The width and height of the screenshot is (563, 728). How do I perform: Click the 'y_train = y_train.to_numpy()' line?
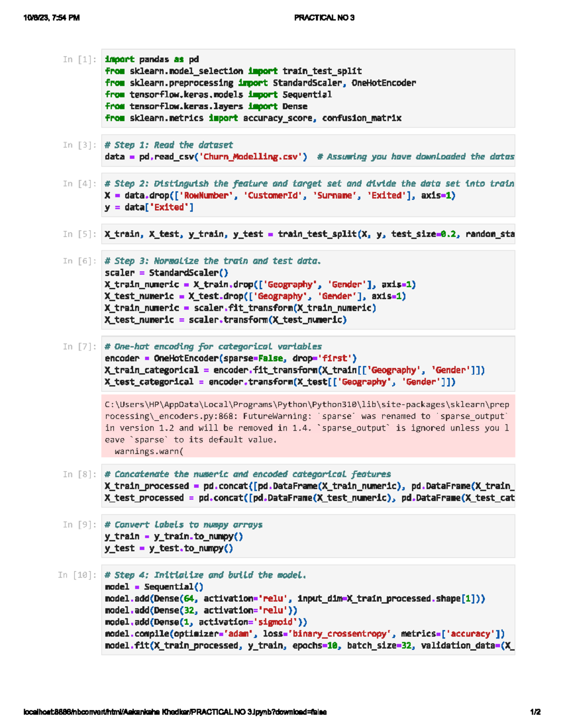[x=174, y=537]
